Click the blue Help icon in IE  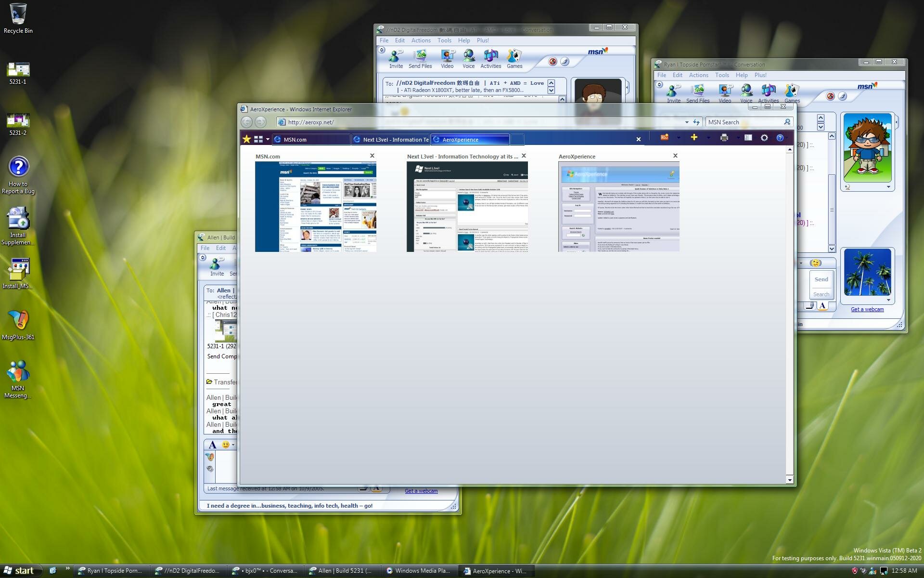click(780, 138)
